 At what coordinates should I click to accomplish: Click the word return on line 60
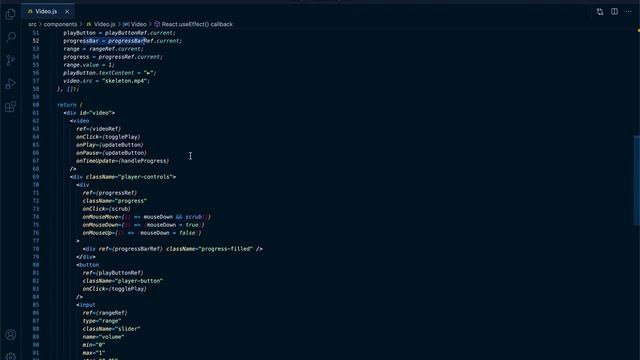[x=67, y=105]
